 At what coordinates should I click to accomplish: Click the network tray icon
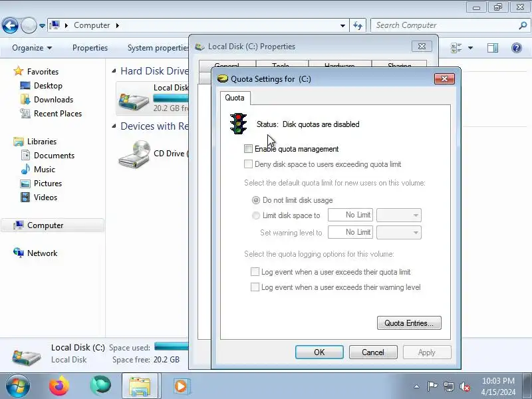448,386
